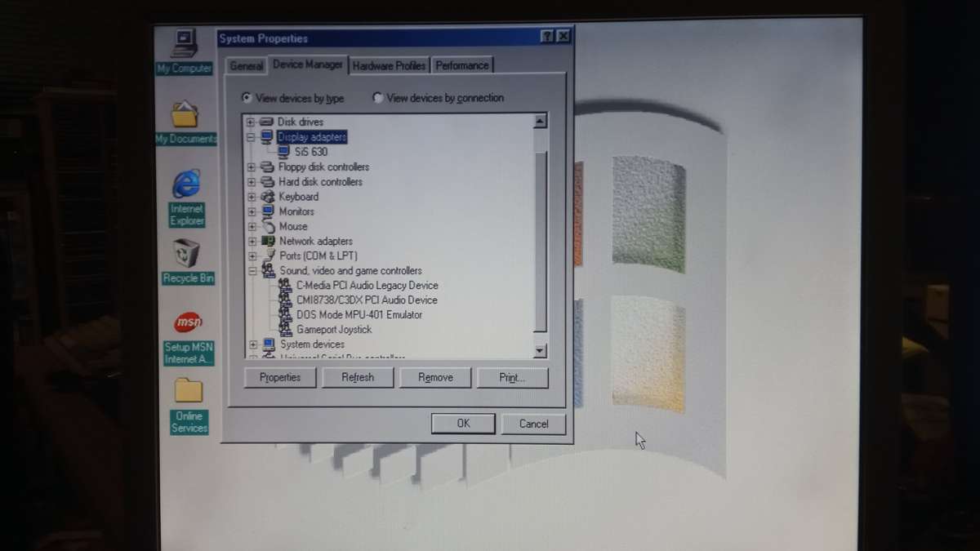Screen dimensions: 980x551
Task: Click the Properties button
Action: click(x=280, y=377)
